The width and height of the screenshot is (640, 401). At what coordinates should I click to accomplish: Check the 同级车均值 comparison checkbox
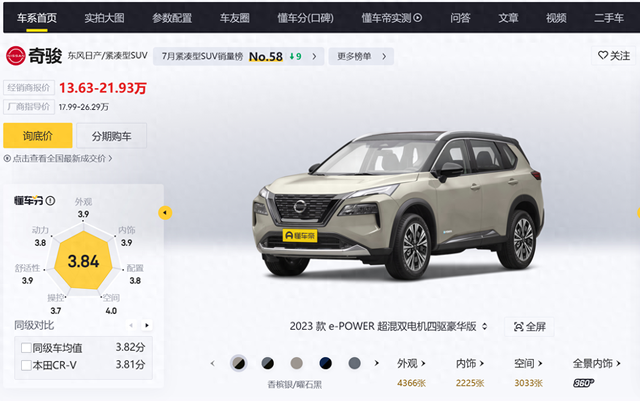click(26, 348)
